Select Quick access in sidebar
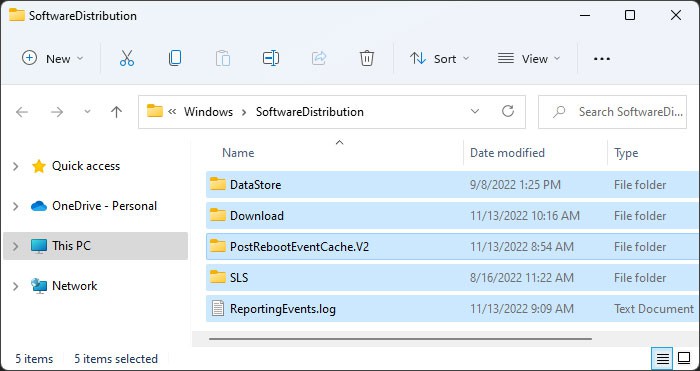 [x=86, y=166]
